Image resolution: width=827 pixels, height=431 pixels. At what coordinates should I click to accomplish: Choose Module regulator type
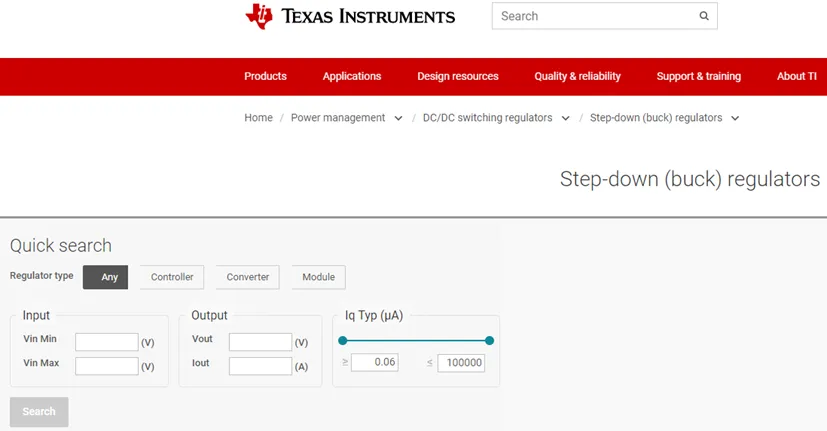pyautogui.click(x=319, y=277)
